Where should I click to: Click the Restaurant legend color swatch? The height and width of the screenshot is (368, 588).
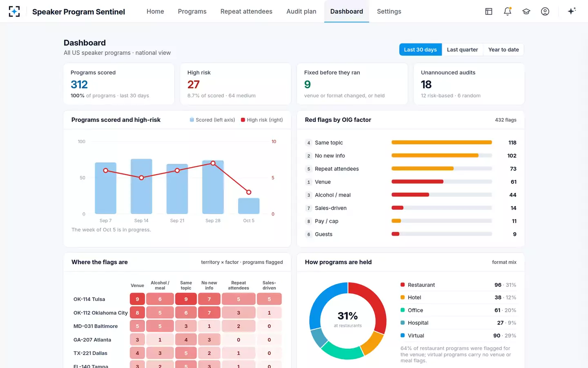click(403, 285)
